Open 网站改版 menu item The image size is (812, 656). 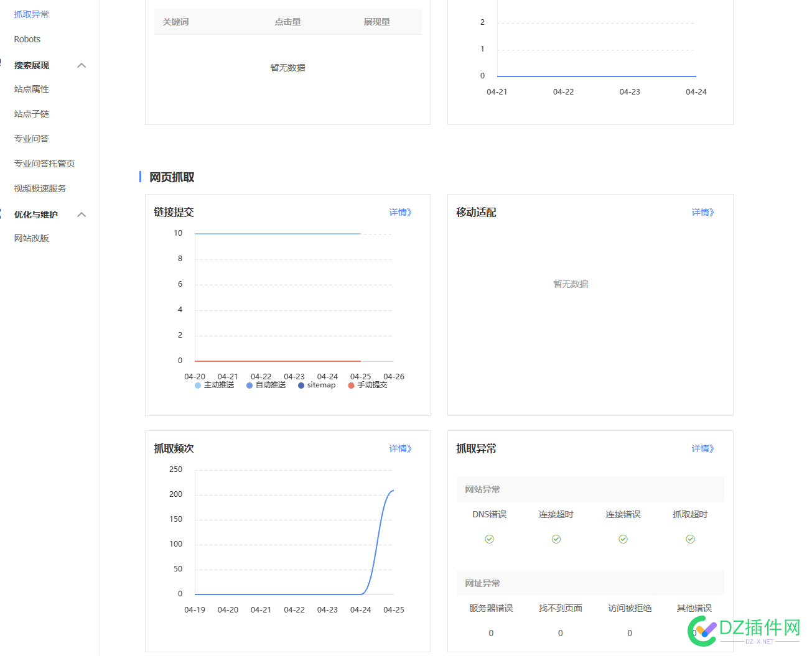click(x=32, y=238)
